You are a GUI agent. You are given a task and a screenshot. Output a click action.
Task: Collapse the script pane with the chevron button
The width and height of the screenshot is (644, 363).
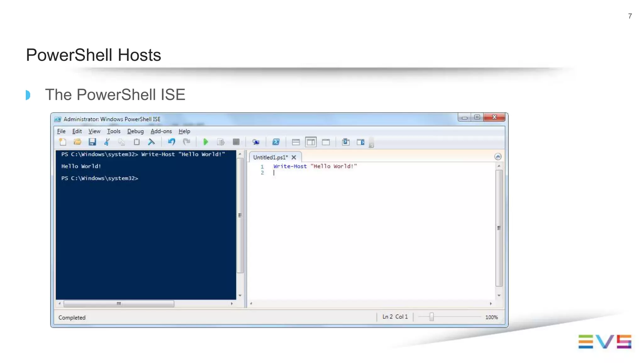pos(498,157)
